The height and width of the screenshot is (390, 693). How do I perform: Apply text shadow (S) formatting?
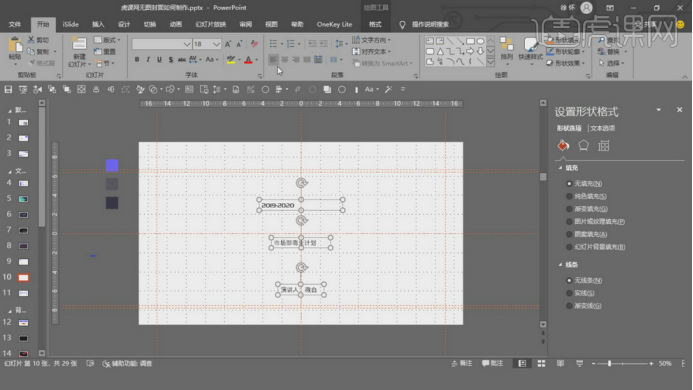click(x=171, y=60)
